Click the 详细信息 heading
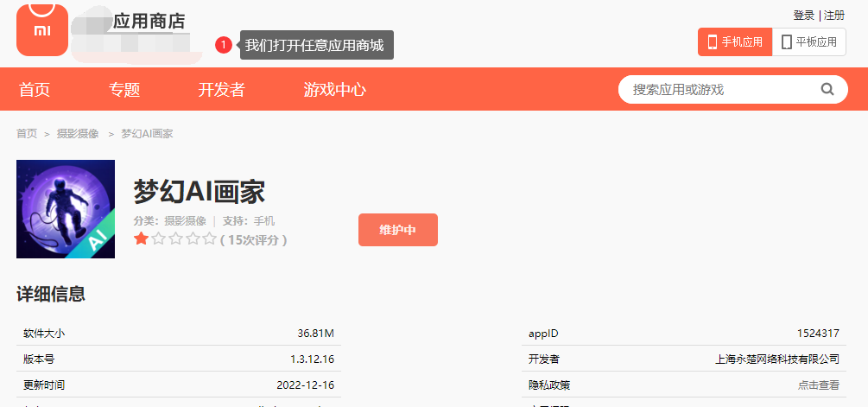868x407 pixels. (x=51, y=294)
